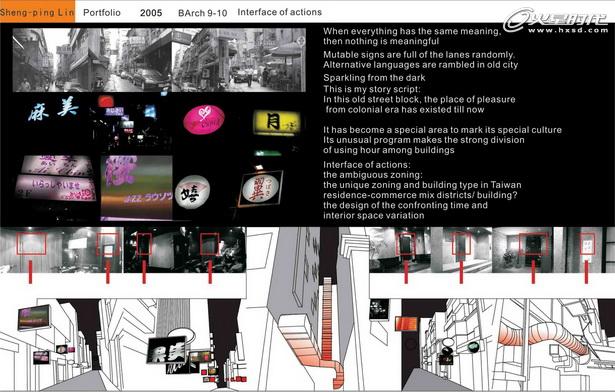Image resolution: width=615 pixels, height=392 pixels.
Task: Select "residence-commerce mix districts/ building?"
Action: [420, 195]
